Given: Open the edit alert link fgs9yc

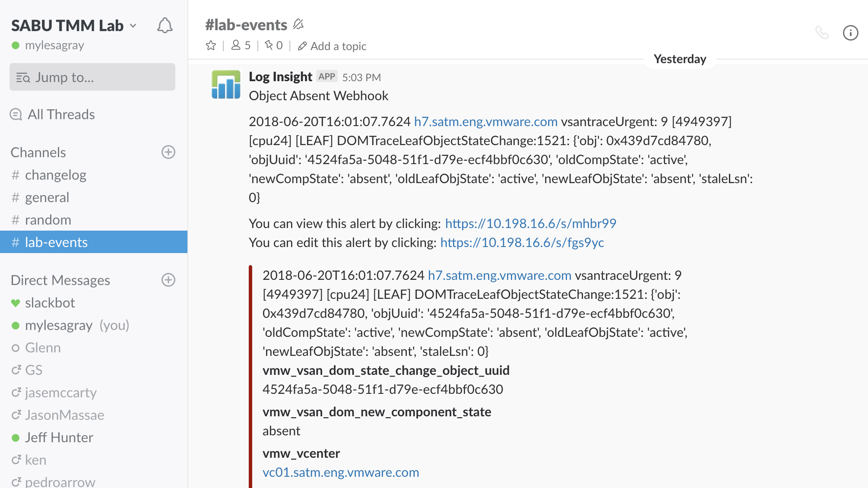Looking at the screenshot, I should [522, 242].
